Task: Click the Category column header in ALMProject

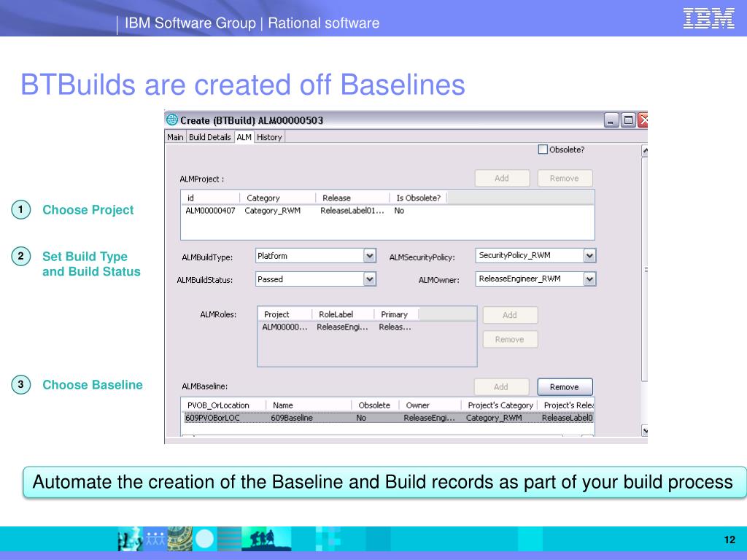Action: 278,198
